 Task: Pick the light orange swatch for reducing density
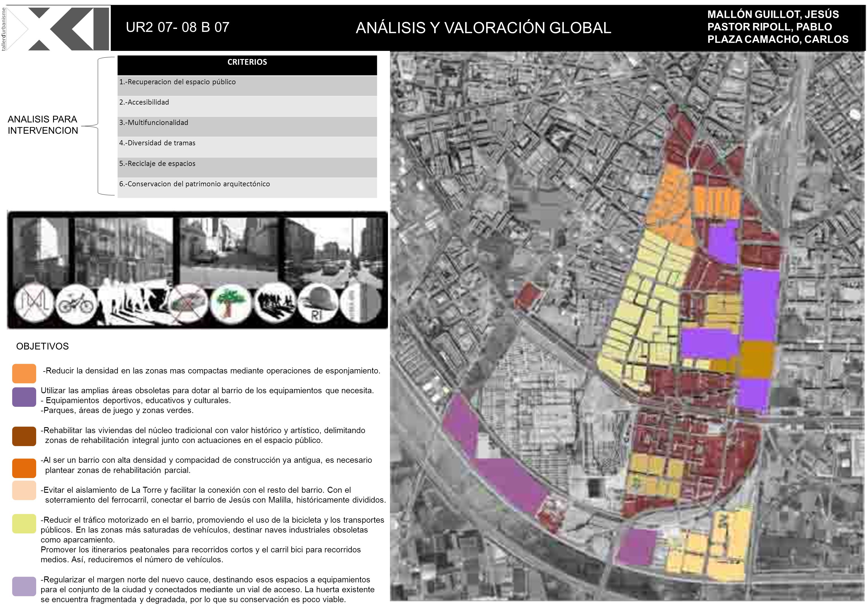(x=24, y=373)
